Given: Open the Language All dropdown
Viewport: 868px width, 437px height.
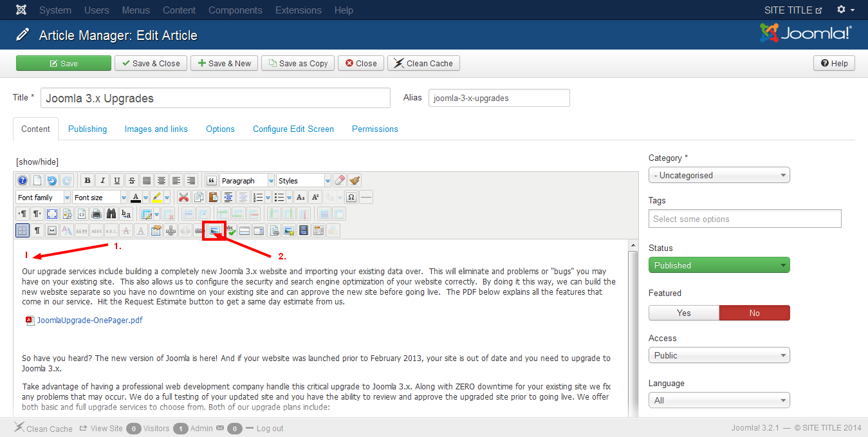Looking at the screenshot, I should pyautogui.click(x=719, y=400).
